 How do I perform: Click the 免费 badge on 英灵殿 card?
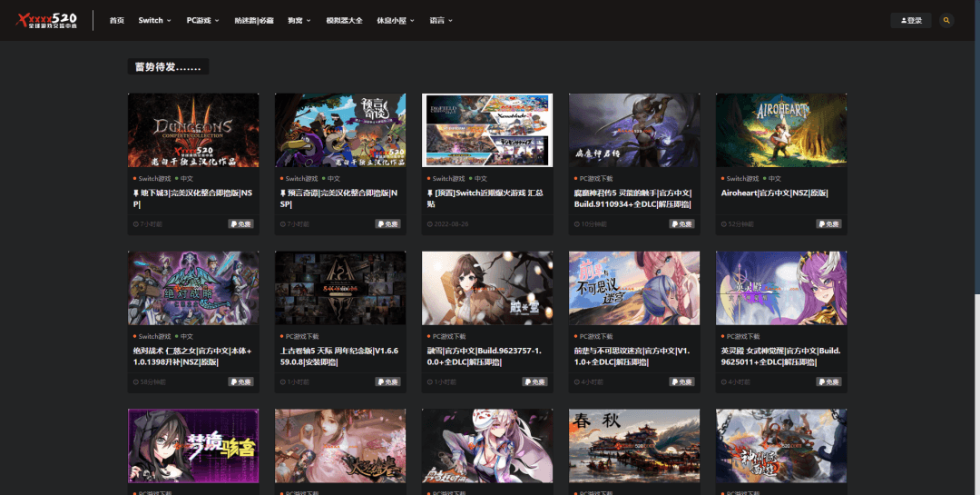pos(828,381)
